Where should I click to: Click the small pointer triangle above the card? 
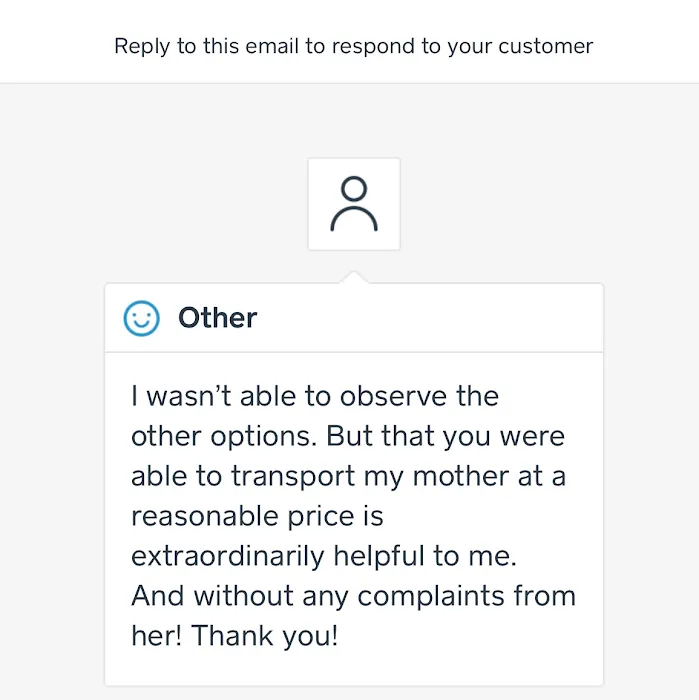point(354,276)
